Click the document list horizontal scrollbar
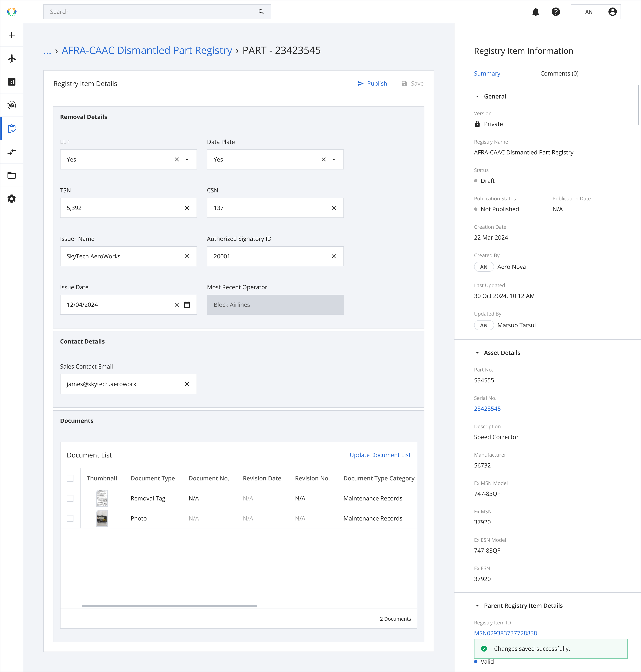The image size is (641, 672). point(169,606)
